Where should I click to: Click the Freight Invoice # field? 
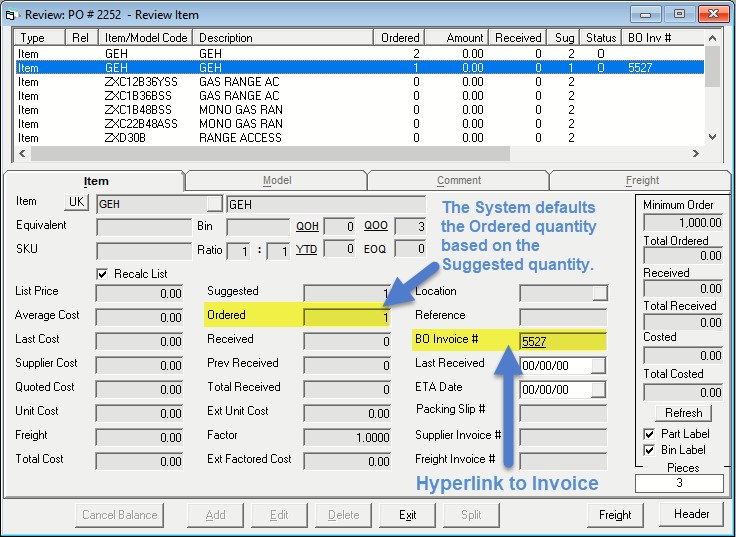pos(563,461)
